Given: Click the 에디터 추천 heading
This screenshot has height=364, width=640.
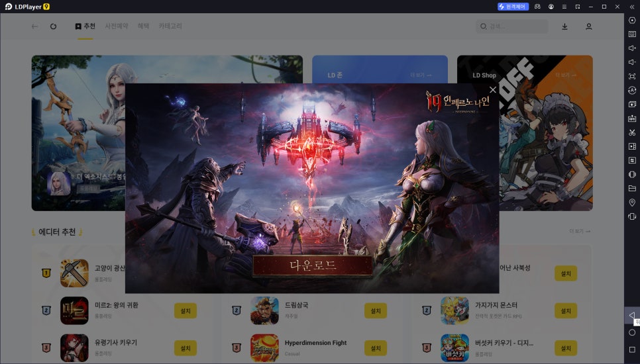Looking at the screenshot, I should pyautogui.click(x=57, y=232).
